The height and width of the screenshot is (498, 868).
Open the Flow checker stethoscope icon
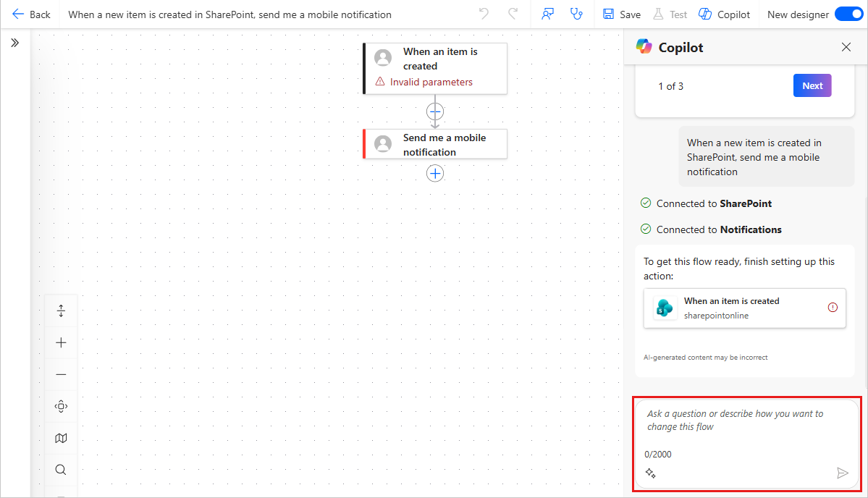coord(576,14)
